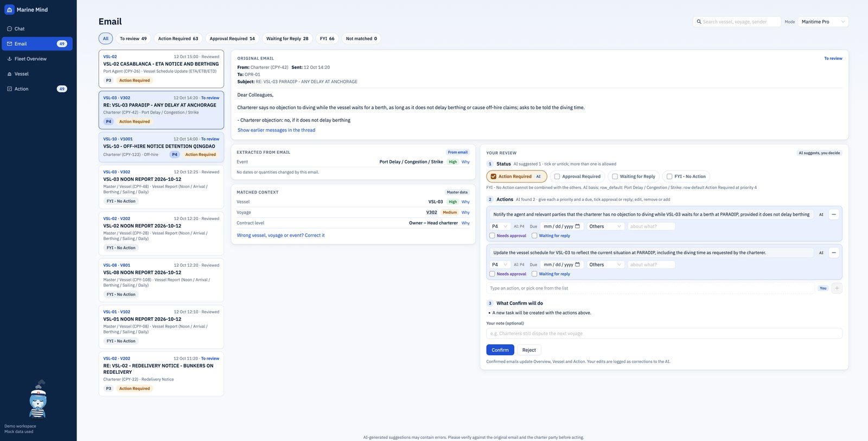Select the Approval Required 14 filter tab
Viewport: 868px width, 441px height.
coord(232,39)
